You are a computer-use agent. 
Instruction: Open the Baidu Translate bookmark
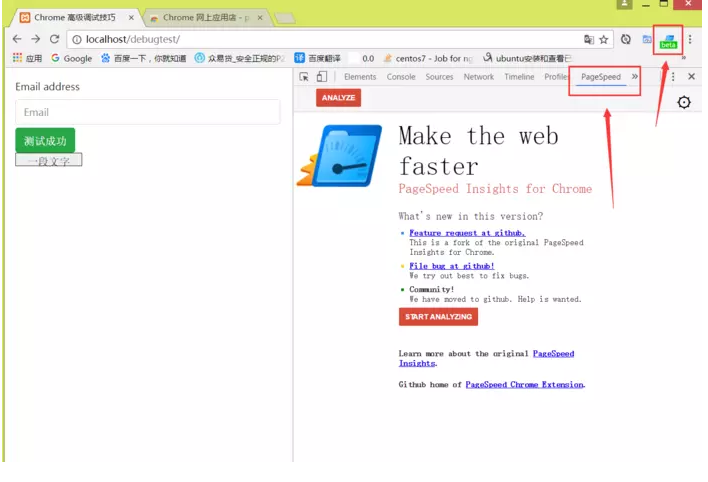pos(317,58)
